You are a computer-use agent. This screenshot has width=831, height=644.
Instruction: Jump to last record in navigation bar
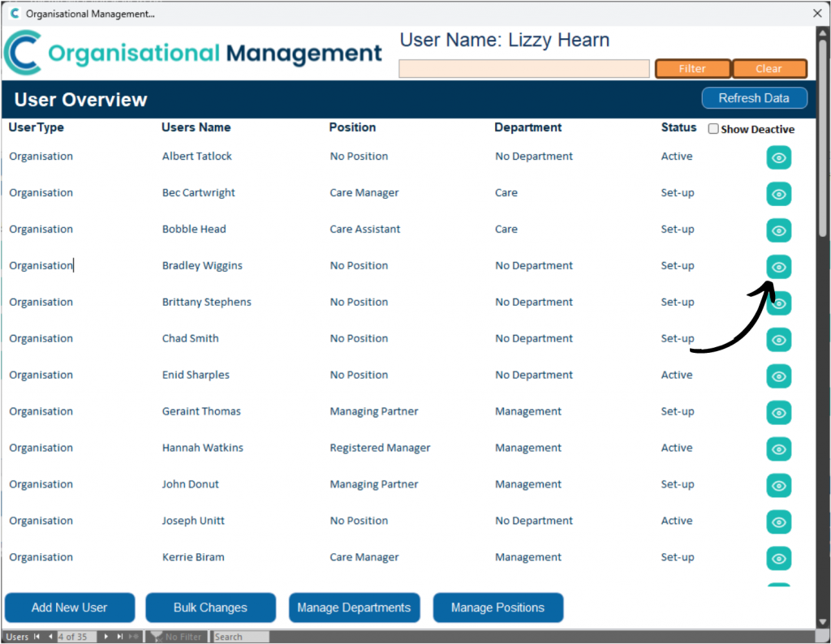tap(120, 637)
